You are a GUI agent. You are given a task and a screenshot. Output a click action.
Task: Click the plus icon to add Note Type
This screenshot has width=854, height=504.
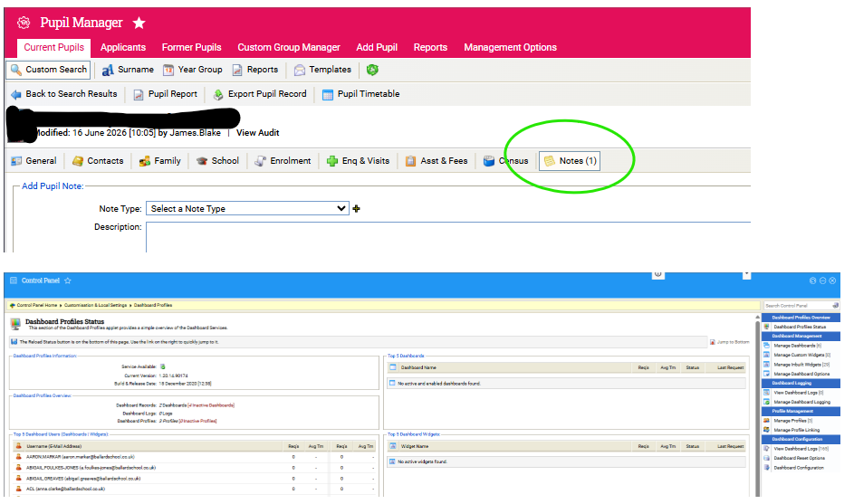pyautogui.click(x=356, y=208)
